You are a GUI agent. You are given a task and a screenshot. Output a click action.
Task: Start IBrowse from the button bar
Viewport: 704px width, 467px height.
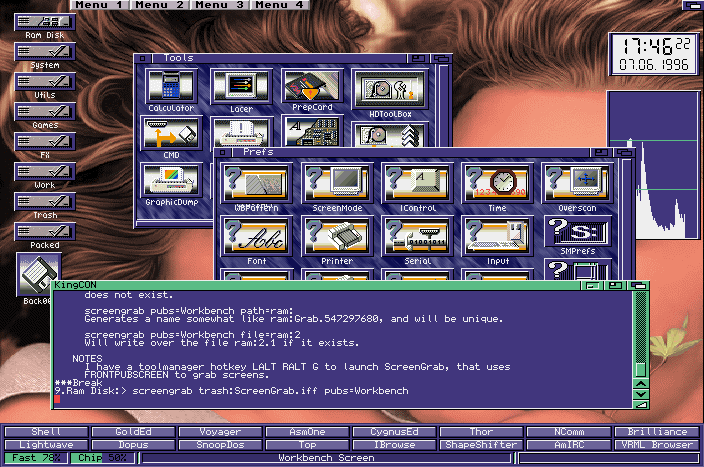tap(395, 444)
